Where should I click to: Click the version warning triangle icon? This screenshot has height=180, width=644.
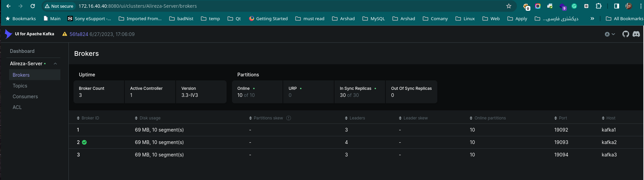65,34
